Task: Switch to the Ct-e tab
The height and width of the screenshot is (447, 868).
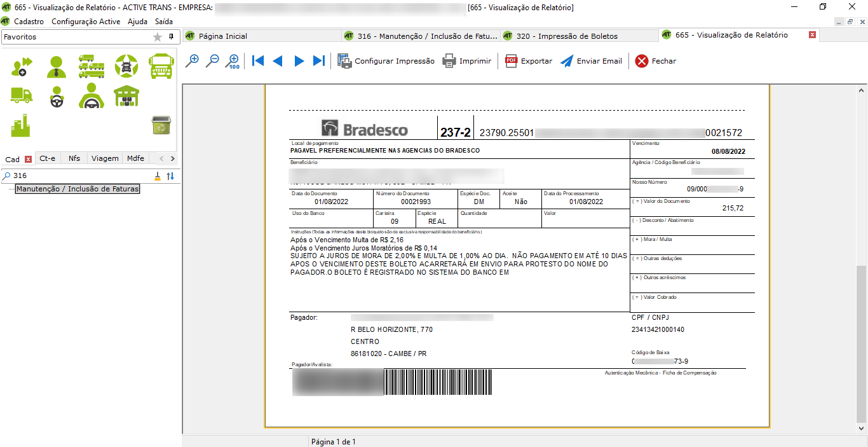Action: pos(48,158)
